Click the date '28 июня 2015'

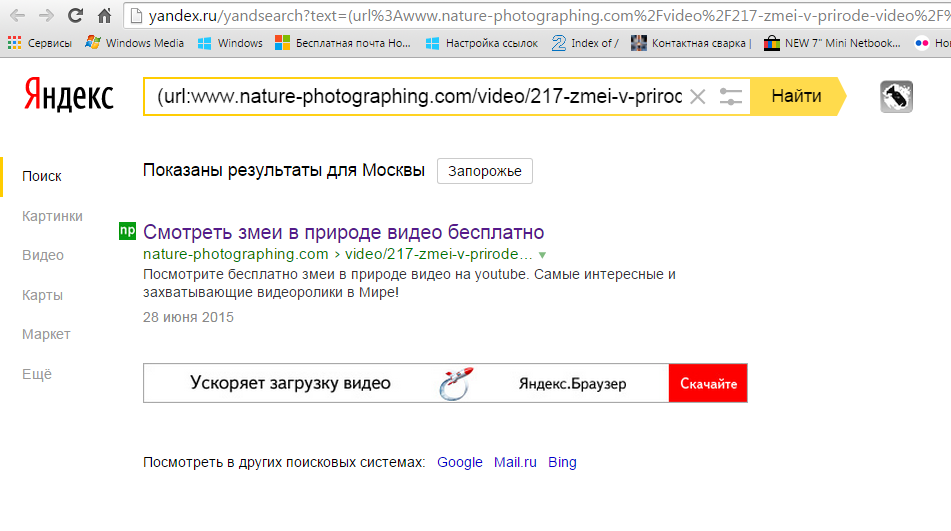[x=188, y=317]
